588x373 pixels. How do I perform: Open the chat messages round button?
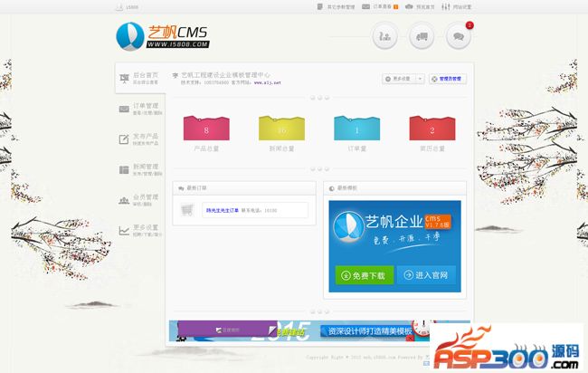pyautogui.click(x=459, y=36)
